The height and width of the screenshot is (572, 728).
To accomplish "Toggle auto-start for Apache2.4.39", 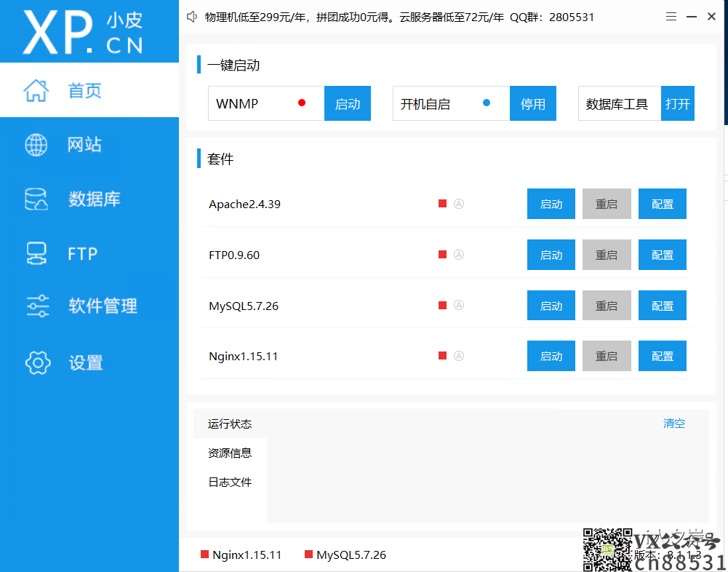I will click(x=458, y=204).
